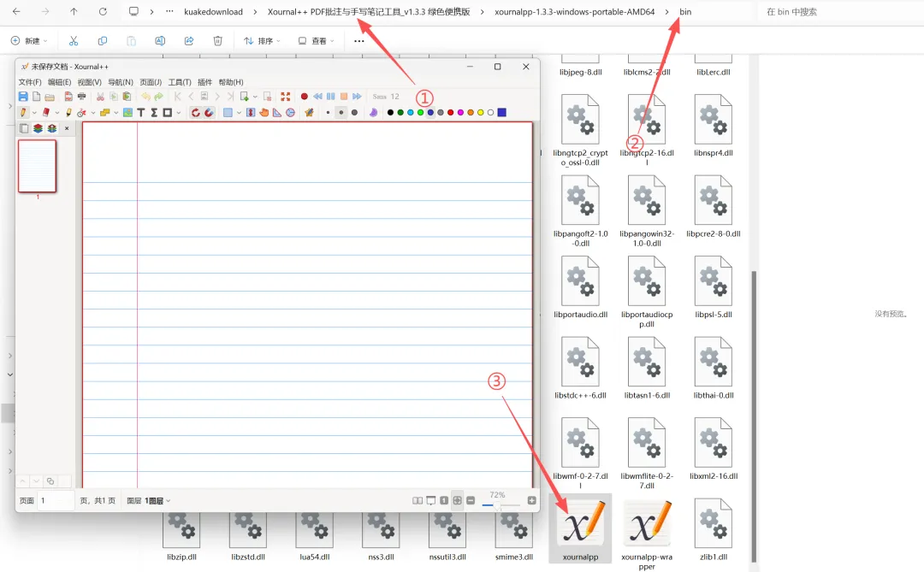
Task: Open a file via folder icon
Action: pos(50,97)
